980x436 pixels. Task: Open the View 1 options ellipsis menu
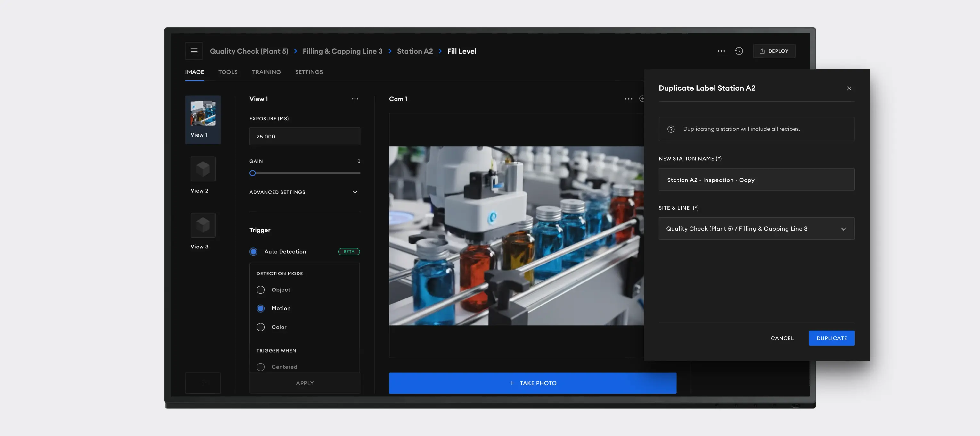click(x=355, y=99)
